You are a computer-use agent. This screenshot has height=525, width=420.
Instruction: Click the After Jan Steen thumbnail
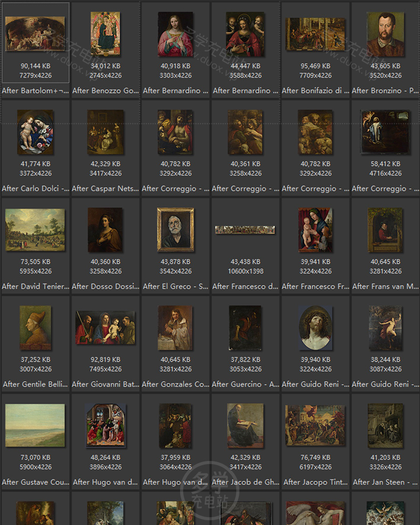click(385, 425)
